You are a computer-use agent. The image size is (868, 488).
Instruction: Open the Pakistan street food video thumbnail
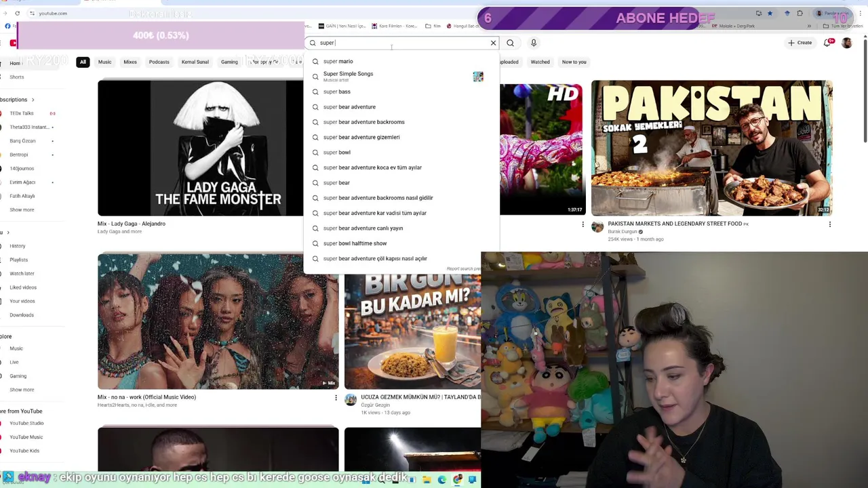[x=712, y=148]
